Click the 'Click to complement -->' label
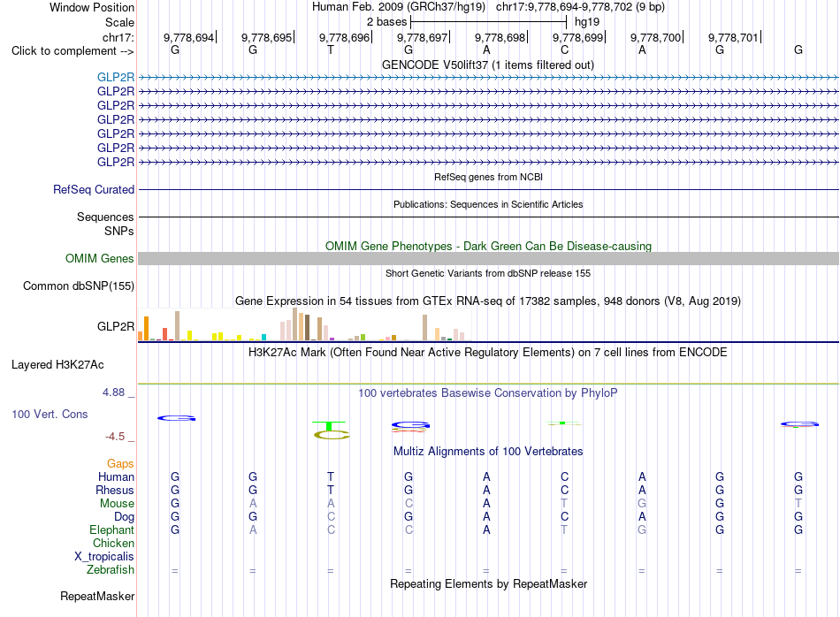Image resolution: width=840 pixels, height=617 pixels. click(73, 51)
